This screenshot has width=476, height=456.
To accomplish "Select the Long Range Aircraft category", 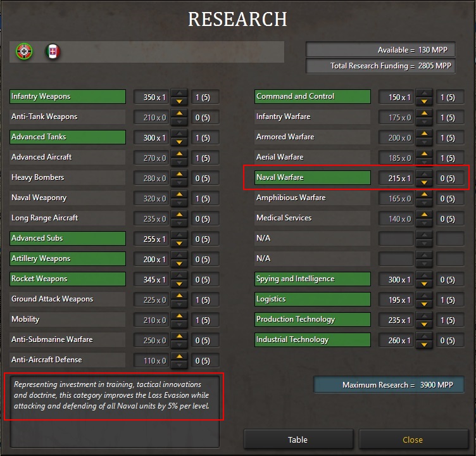I will (67, 218).
